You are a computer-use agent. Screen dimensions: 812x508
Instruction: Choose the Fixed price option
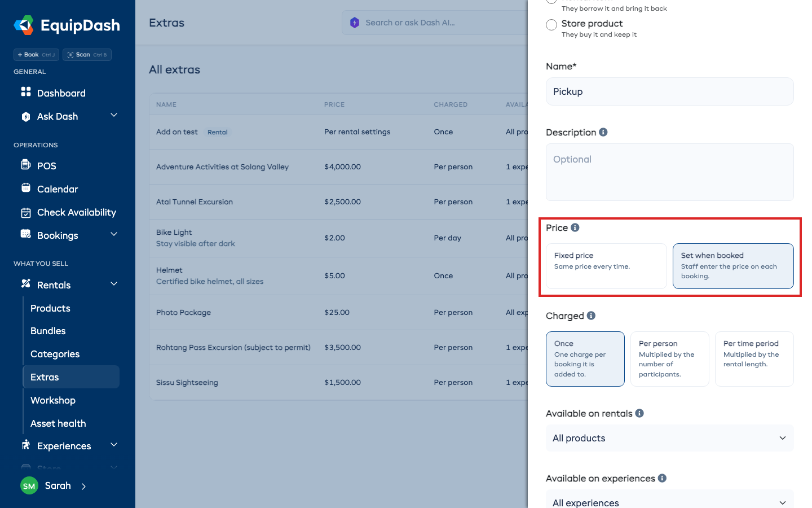tap(606, 266)
